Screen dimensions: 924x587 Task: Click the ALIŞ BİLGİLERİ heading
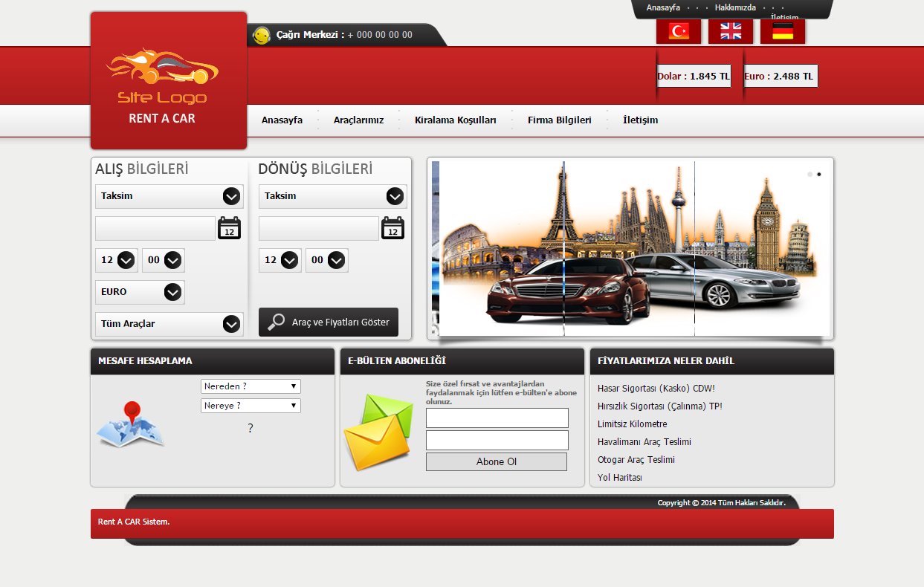click(x=142, y=169)
